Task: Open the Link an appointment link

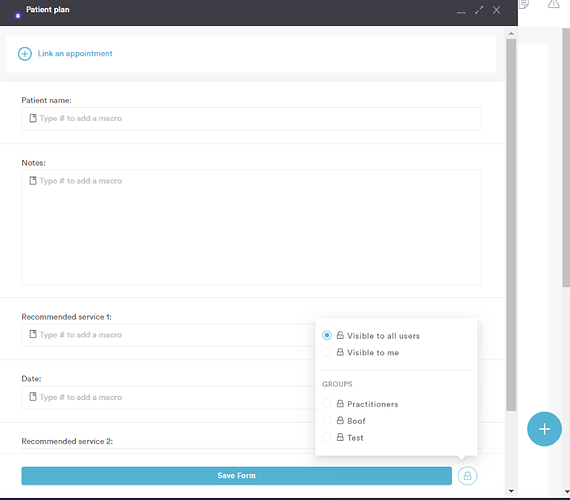Action: 75,53
